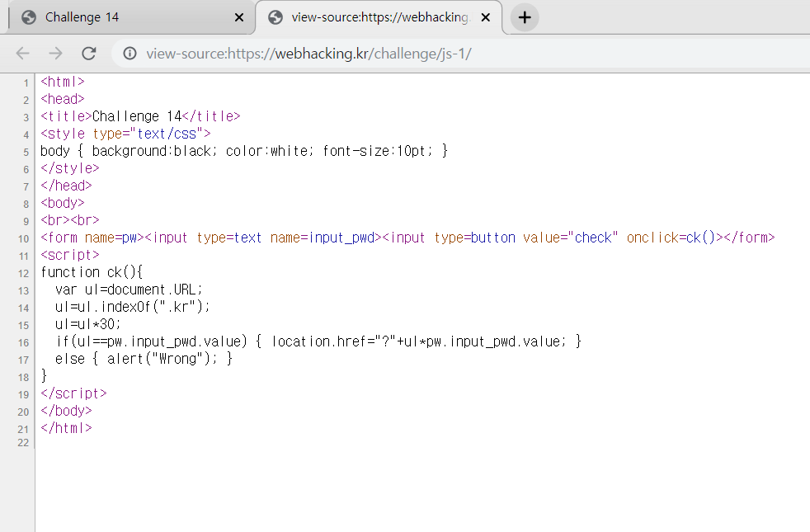This screenshot has height=532, width=810.
Task: Click 'function ck(){' line
Action: point(92,272)
